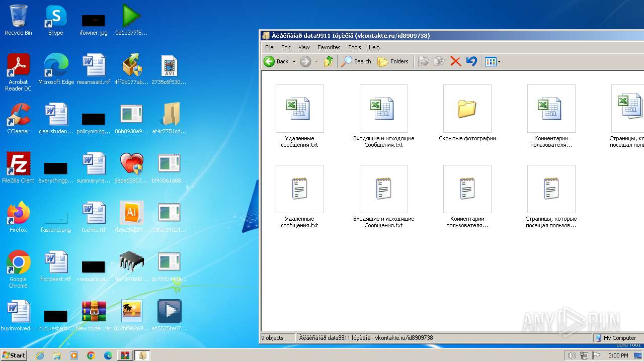
Task: Select notepad file Комментарии пользователя
Action: [x=467, y=196]
